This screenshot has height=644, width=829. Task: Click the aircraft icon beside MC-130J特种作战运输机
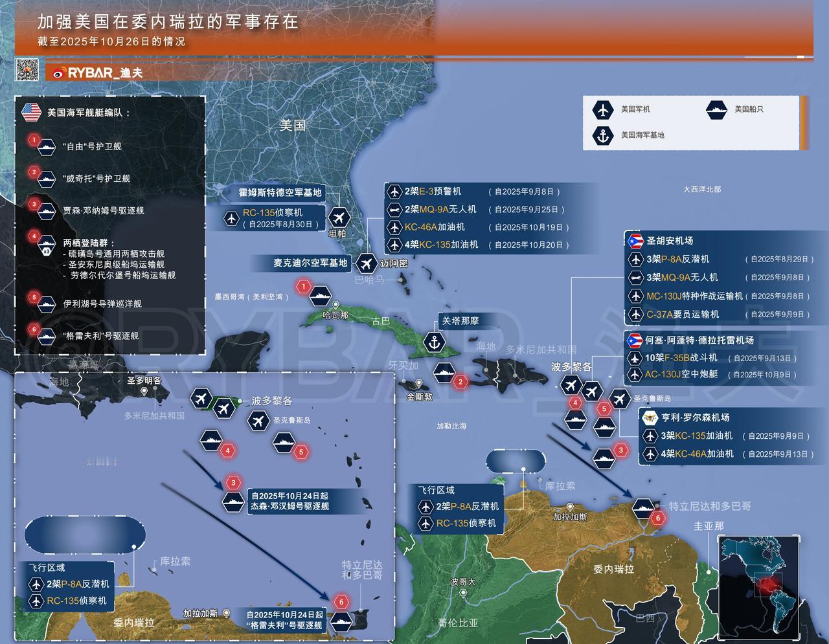pos(636,296)
